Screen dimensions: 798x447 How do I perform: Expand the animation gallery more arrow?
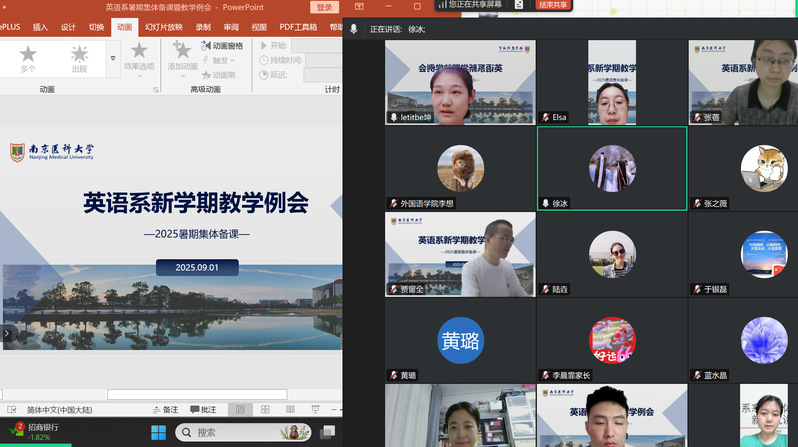[x=112, y=59]
